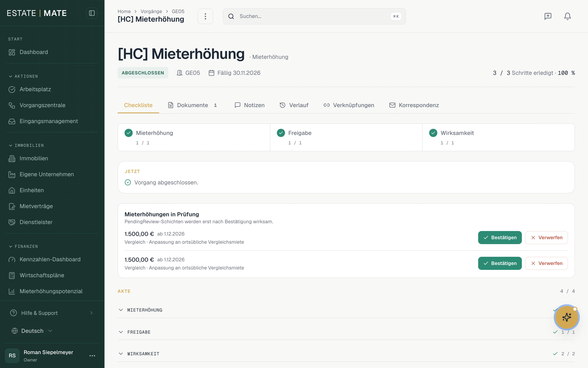The height and width of the screenshot is (368, 588).
Task: Open the Mietverträge sidebar entry
Action: pos(52,206)
